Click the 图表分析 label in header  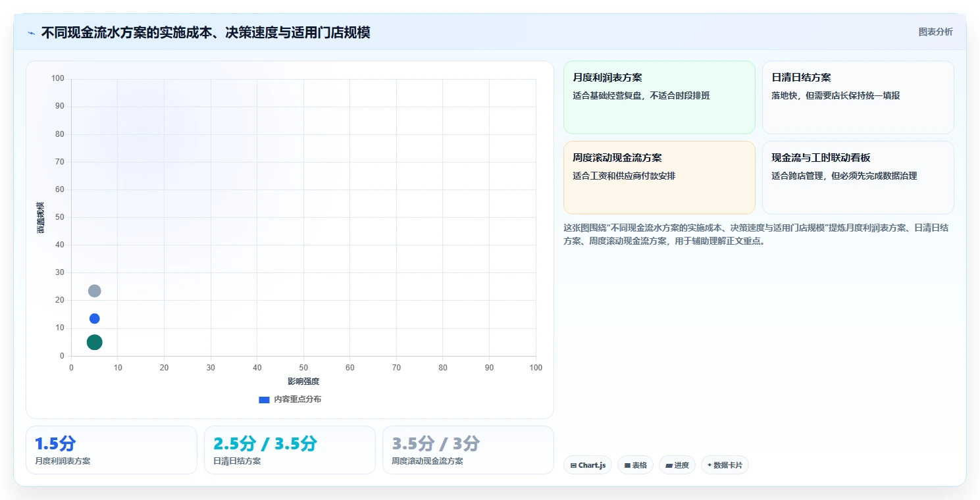[x=935, y=32]
